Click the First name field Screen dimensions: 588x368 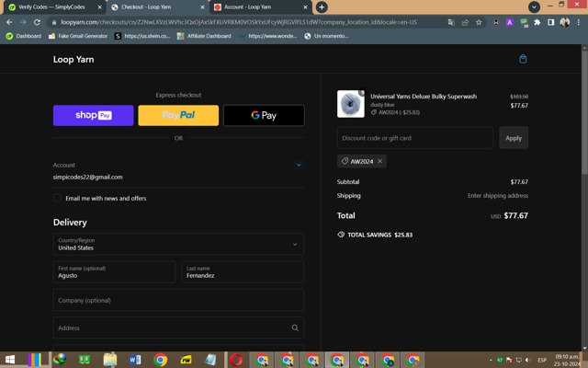[114, 272]
